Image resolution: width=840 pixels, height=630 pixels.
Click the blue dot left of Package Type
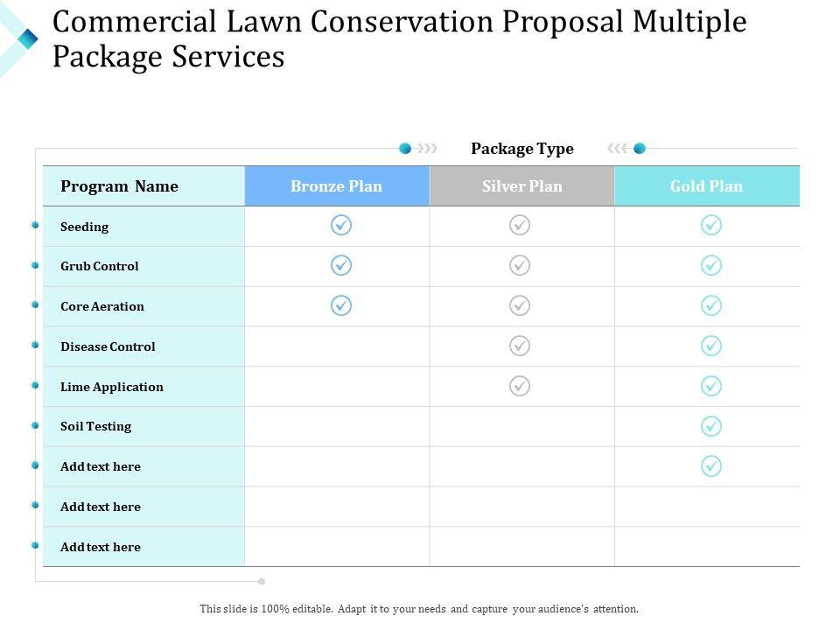coord(405,149)
